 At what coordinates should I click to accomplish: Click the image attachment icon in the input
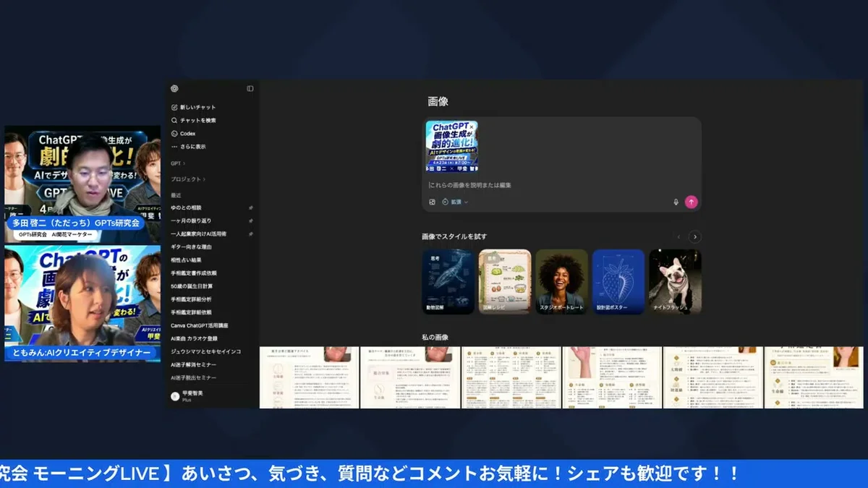click(x=432, y=202)
